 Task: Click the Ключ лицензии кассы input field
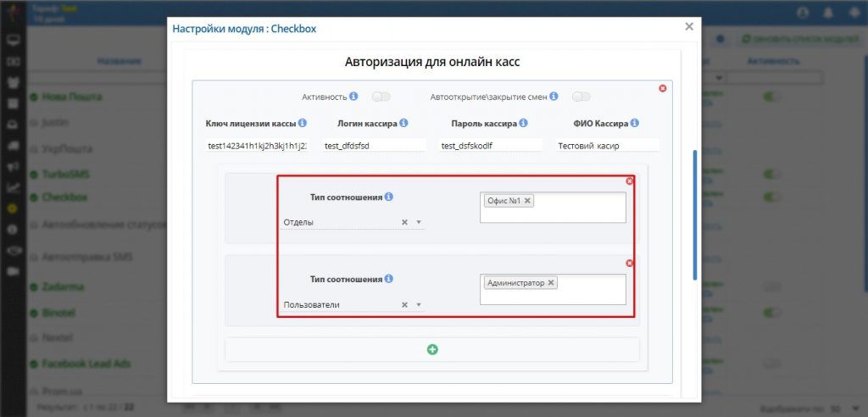point(256,146)
